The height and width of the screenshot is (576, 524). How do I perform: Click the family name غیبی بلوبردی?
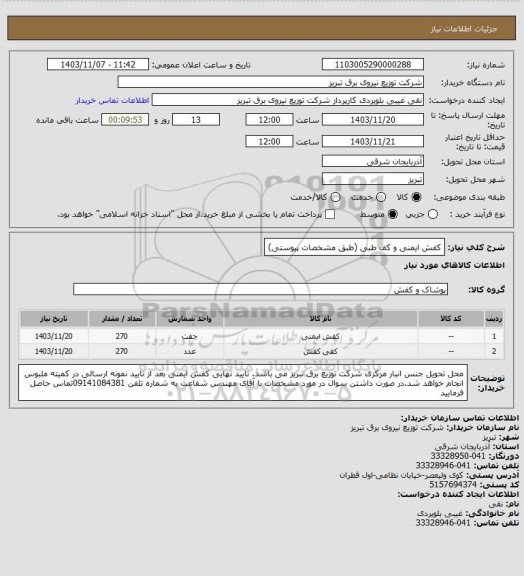point(439,513)
